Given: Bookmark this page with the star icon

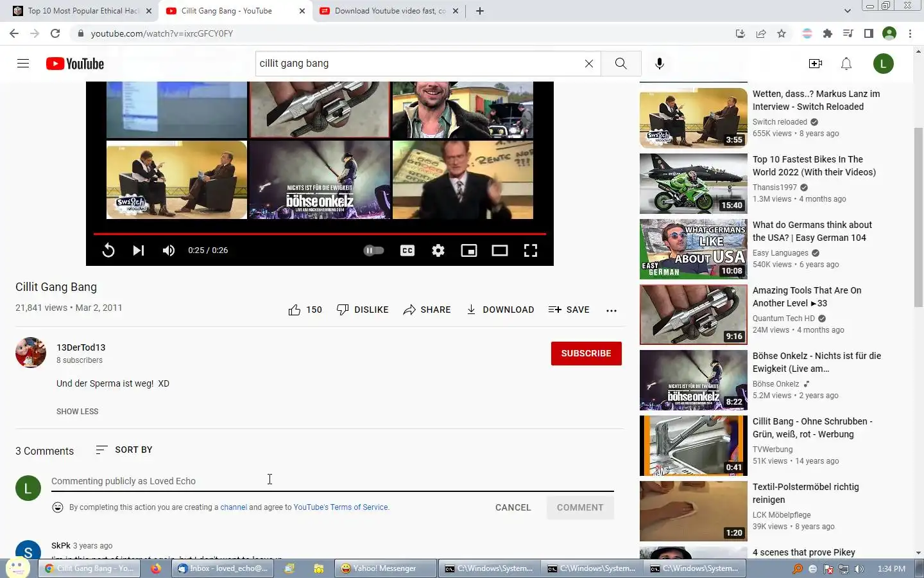Looking at the screenshot, I should pyautogui.click(x=782, y=33).
